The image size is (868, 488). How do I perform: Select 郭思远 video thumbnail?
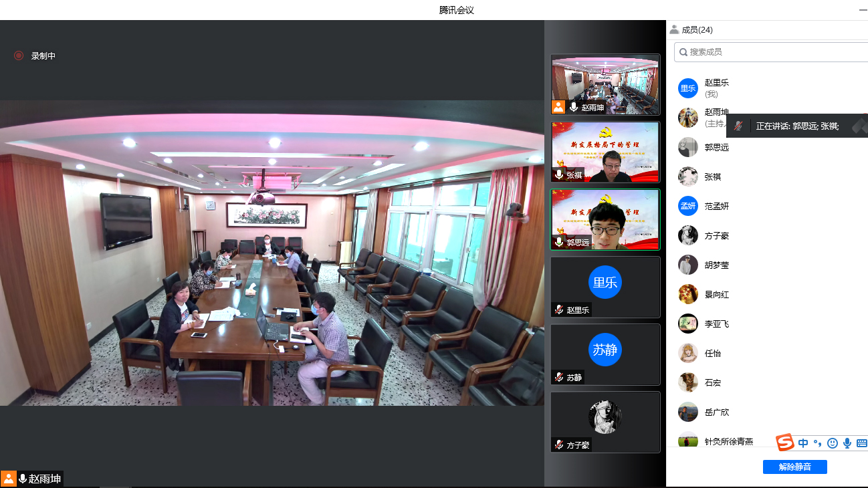coord(605,219)
